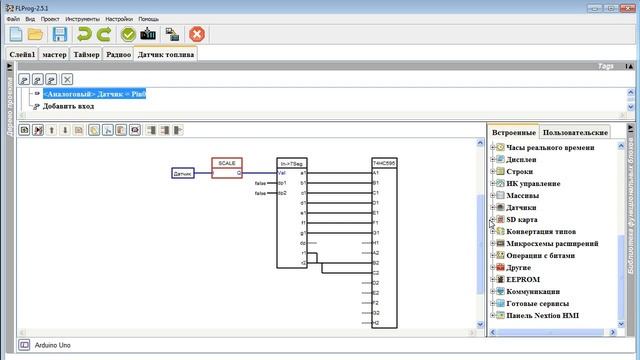The width and height of the screenshot is (640, 360).
Task: Click the icon beside Коммуникации
Action: click(x=500, y=291)
